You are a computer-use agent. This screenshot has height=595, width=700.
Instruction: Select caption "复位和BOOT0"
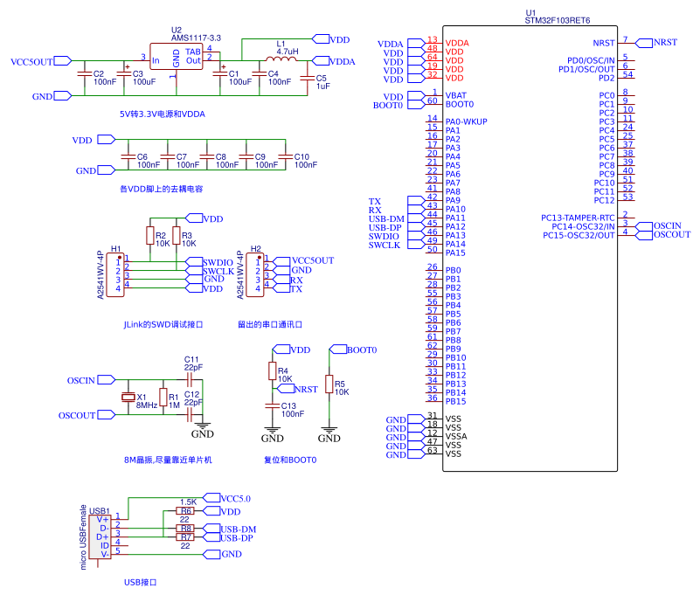click(x=290, y=460)
